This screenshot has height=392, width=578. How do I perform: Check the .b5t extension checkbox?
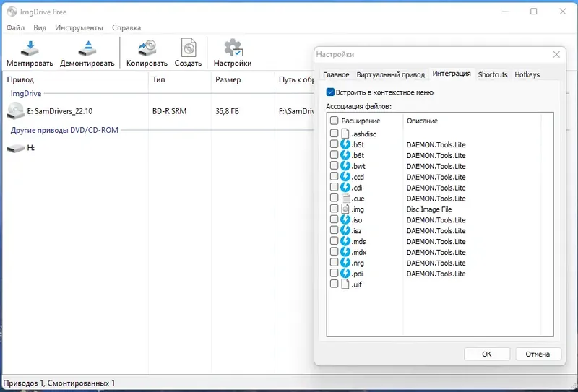[334, 144]
